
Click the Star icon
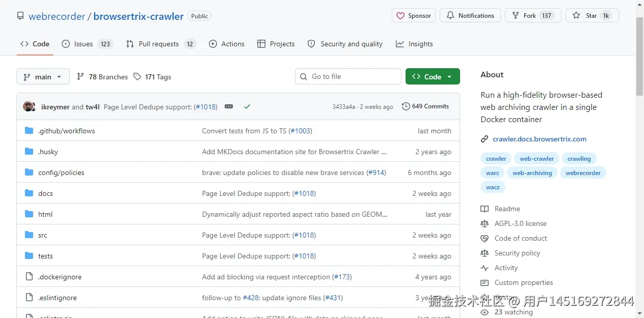(x=576, y=16)
